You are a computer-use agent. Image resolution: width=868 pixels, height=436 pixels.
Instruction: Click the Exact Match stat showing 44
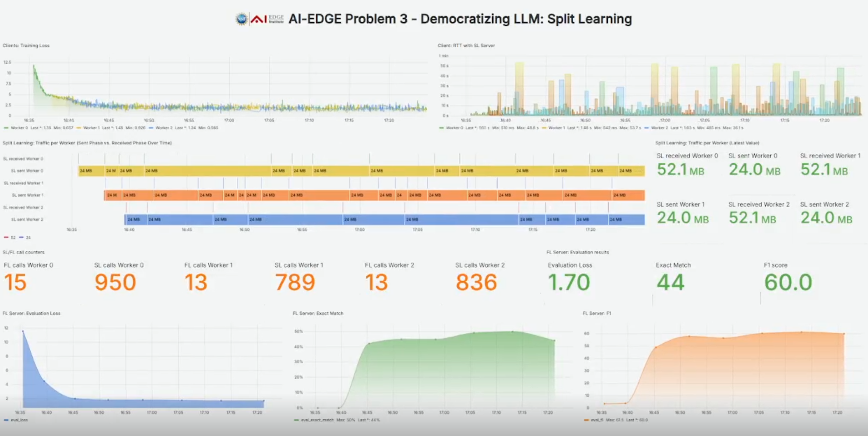tap(670, 282)
